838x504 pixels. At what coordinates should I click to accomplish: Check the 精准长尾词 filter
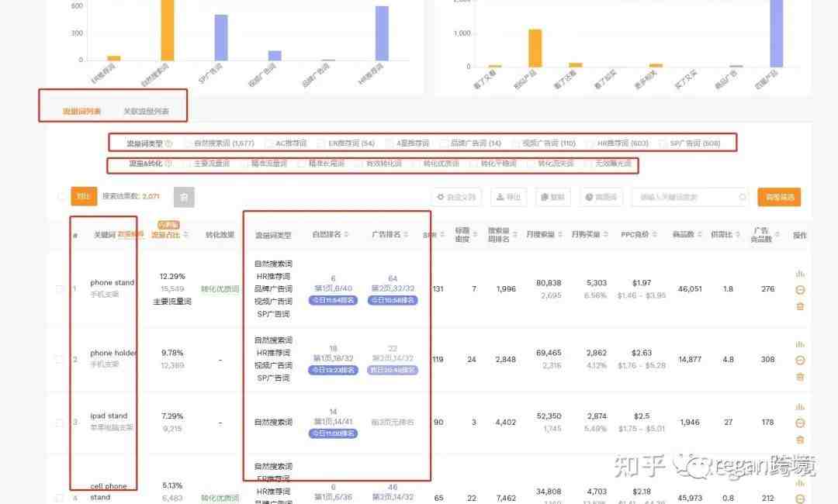(x=301, y=164)
